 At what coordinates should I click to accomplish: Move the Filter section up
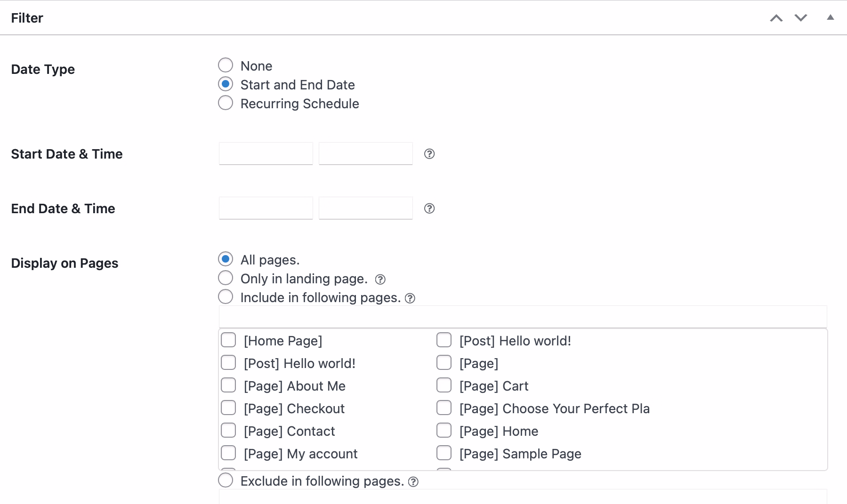point(776,18)
